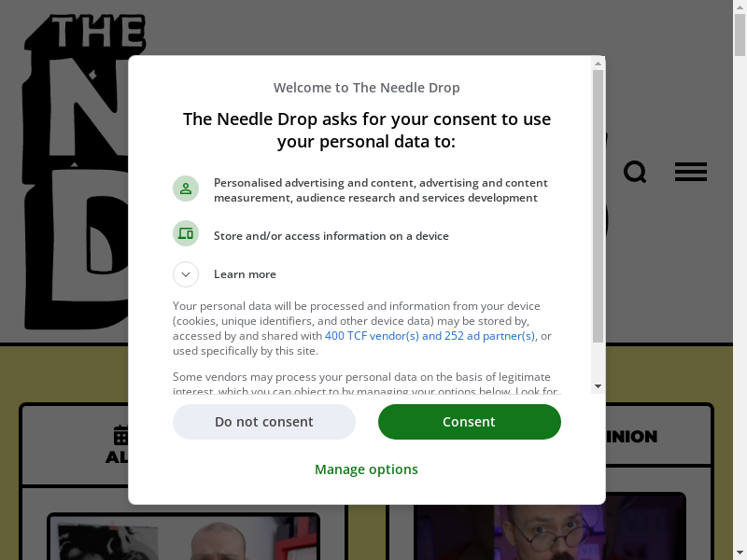Click the consent dialog scrollbar thumb

(598, 205)
